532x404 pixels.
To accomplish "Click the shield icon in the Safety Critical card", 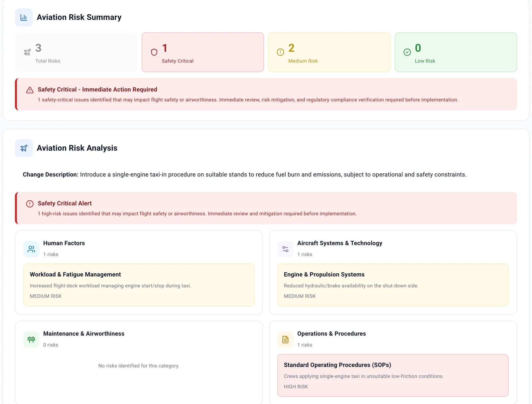I will 154,52.
